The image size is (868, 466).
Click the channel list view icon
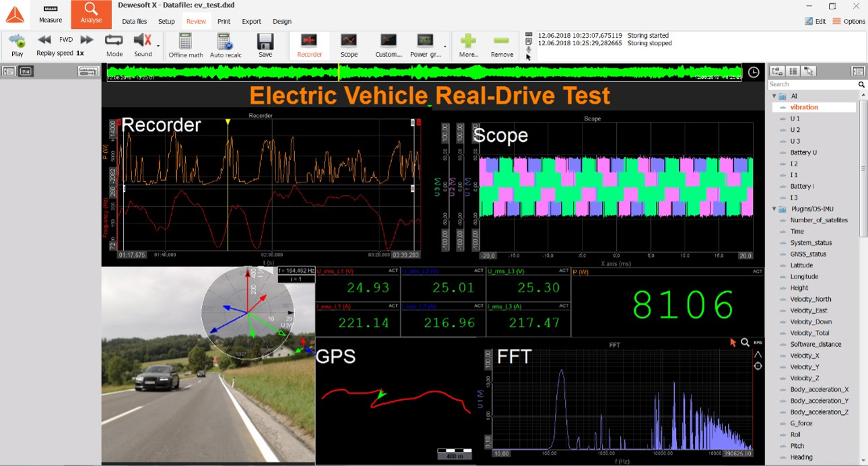pos(793,71)
